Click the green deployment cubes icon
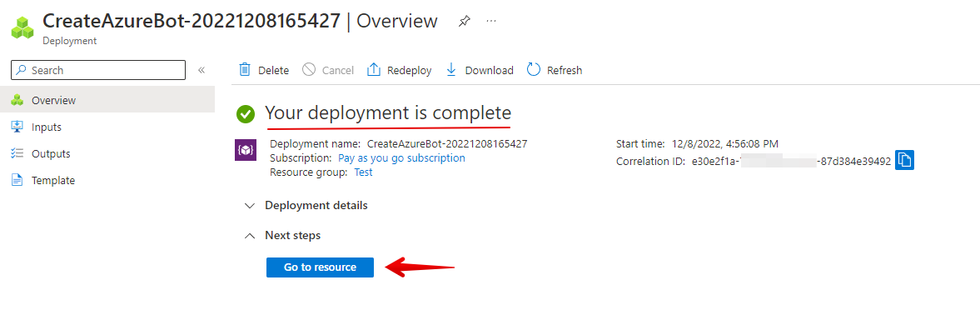Image resolution: width=980 pixels, height=325 pixels. tap(22, 28)
